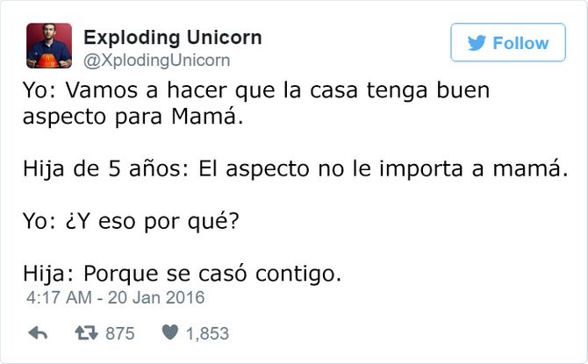Visit the @XplodingUnicorn handle link
Screen dimensions: 588x364
(157, 61)
